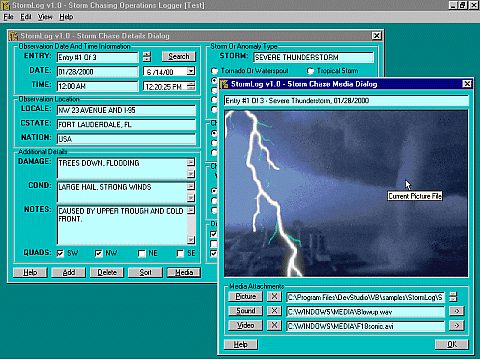This screenshot has width=480, height=360.
Task: Click the time spinner beside 12:20:25 PM
Action: (191, 86)
